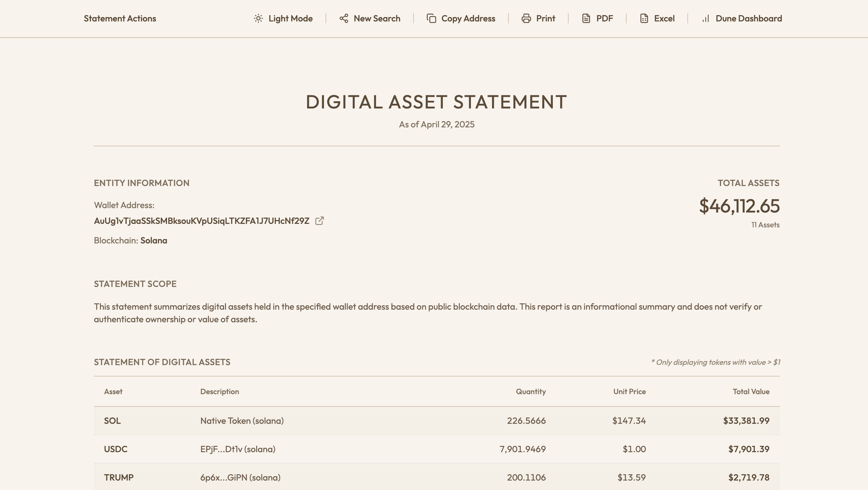
Task: Click SOL quantity 226.5666
Action: (526, 421)
